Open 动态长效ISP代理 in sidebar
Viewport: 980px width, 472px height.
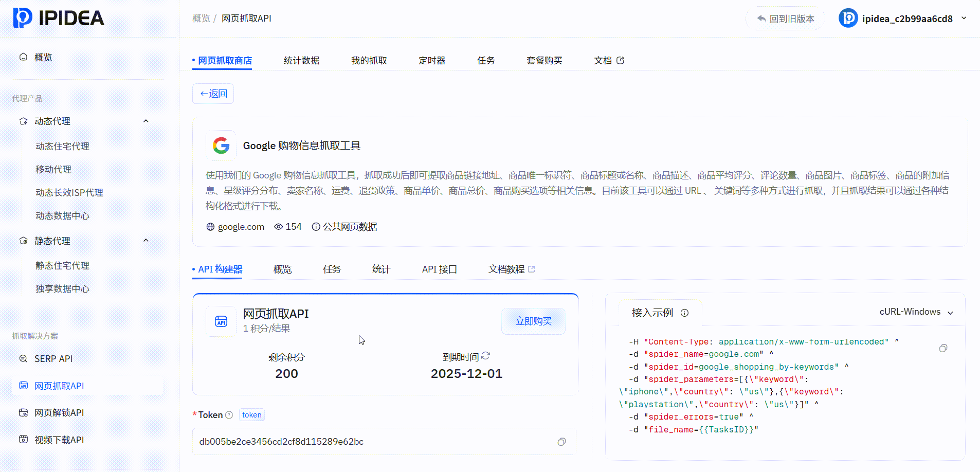(x=69, y=193)
